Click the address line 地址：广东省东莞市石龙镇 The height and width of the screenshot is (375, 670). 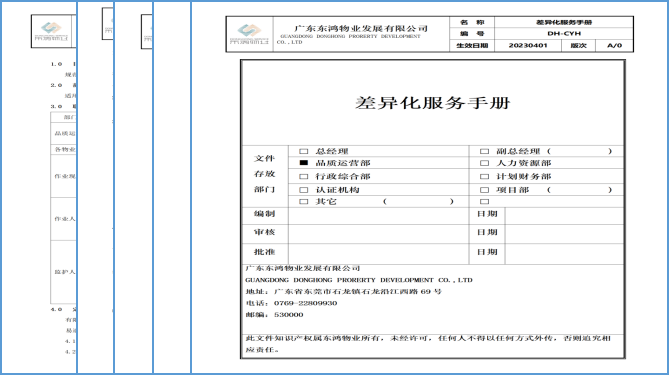pos(343,292)
